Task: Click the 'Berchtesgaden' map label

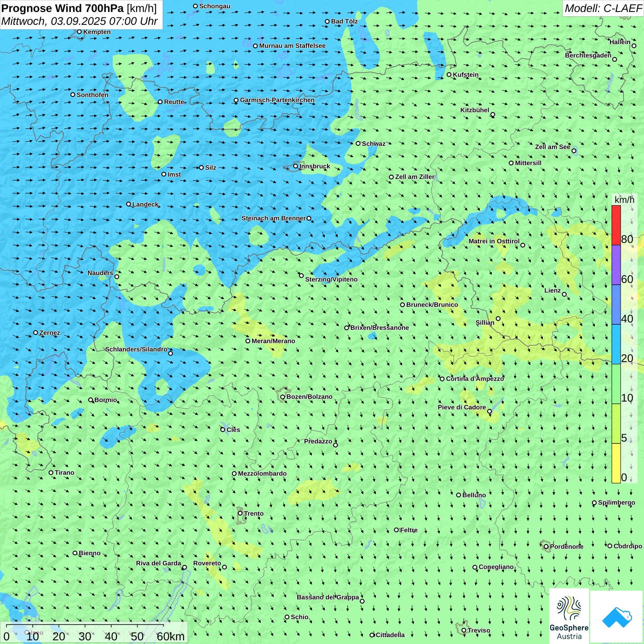Action: [588, 55]
